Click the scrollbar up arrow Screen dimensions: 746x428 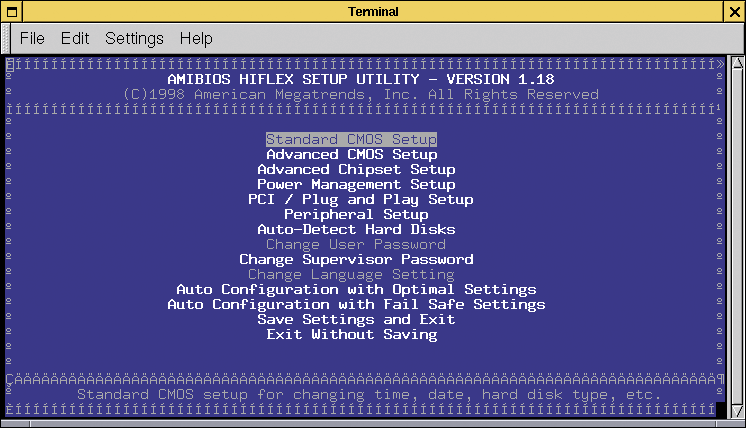pyautogui.click(x=737, y=63)
